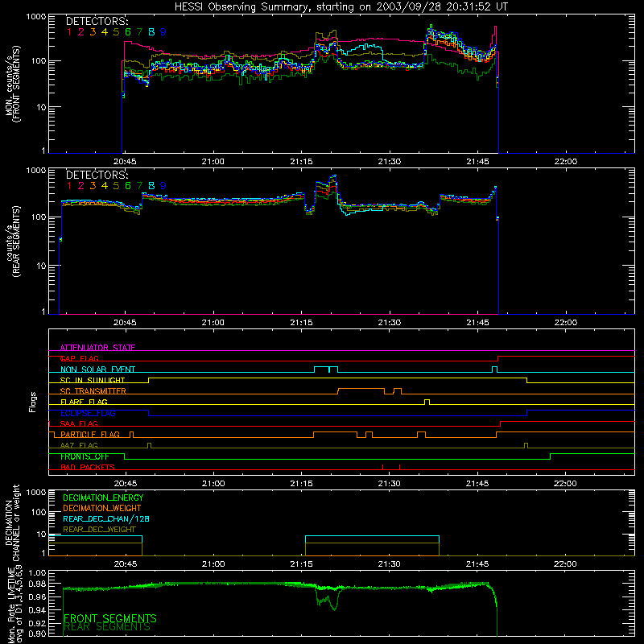Pick detector 8 legend number in rear segments plot
644x644 pixels.
tap(151, 186)
